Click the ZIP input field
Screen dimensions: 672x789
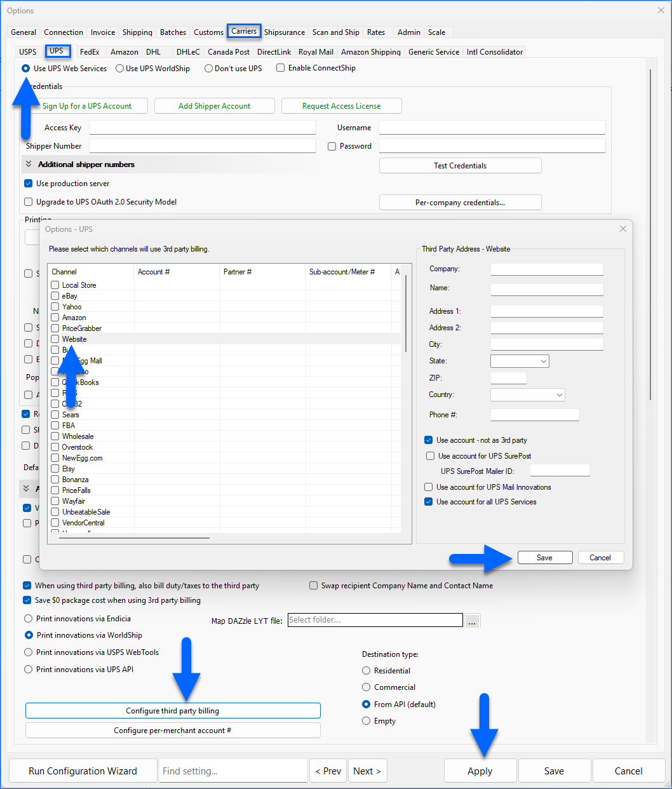[509, 378]
